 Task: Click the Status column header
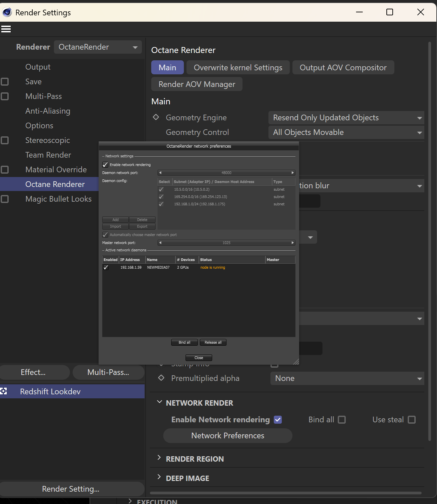[232, 260]
